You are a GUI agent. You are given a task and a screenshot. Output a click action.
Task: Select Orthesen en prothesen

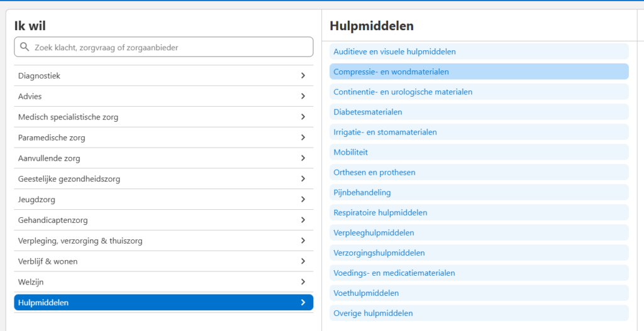(x=374, y=172)
